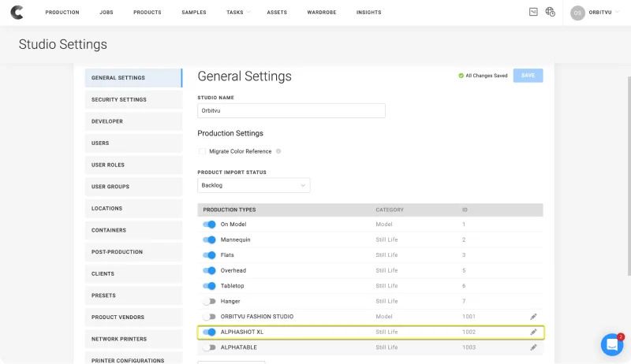Image resolution: width=631 pixels, height=364 pixels.
Task: Open the activity monitor icon in header
Action: (533, 13)
